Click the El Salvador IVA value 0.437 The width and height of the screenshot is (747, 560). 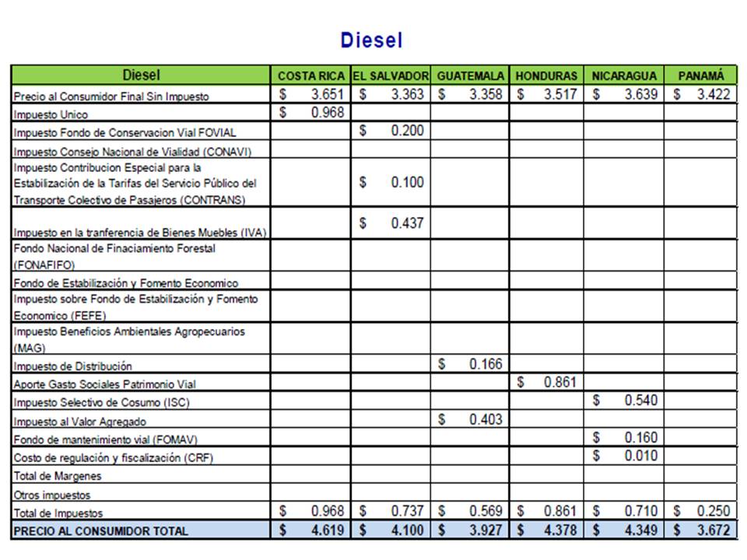coord(407,223)
